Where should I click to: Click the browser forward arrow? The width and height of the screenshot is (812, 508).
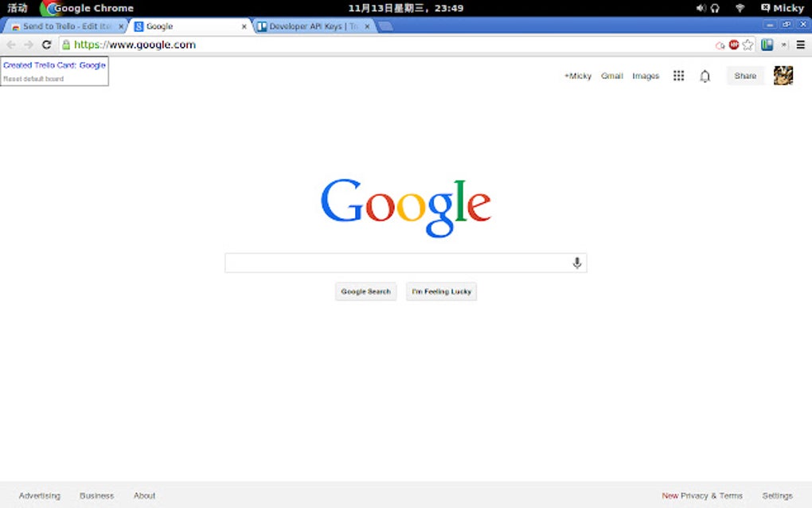[29, 45]
